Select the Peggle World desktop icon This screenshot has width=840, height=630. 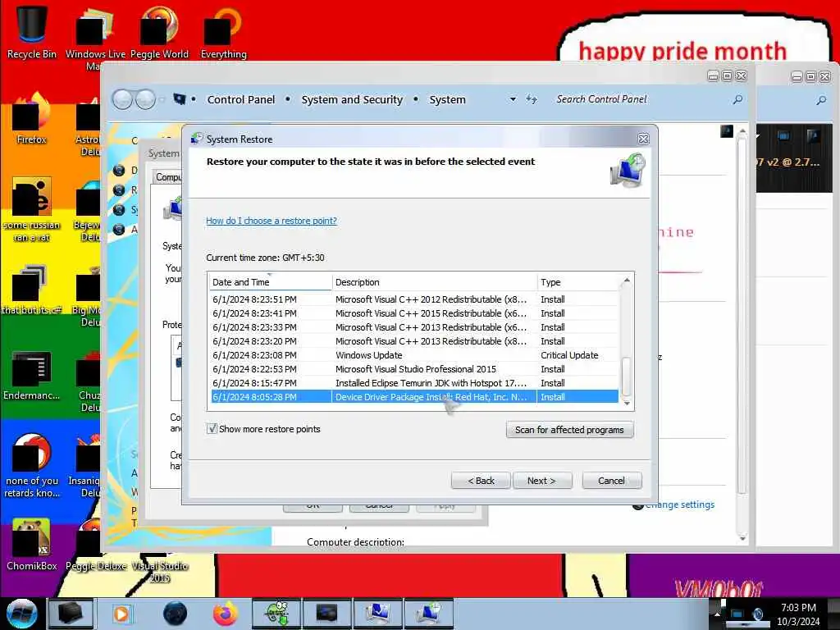pyautogui.click(x=159, y=32)
